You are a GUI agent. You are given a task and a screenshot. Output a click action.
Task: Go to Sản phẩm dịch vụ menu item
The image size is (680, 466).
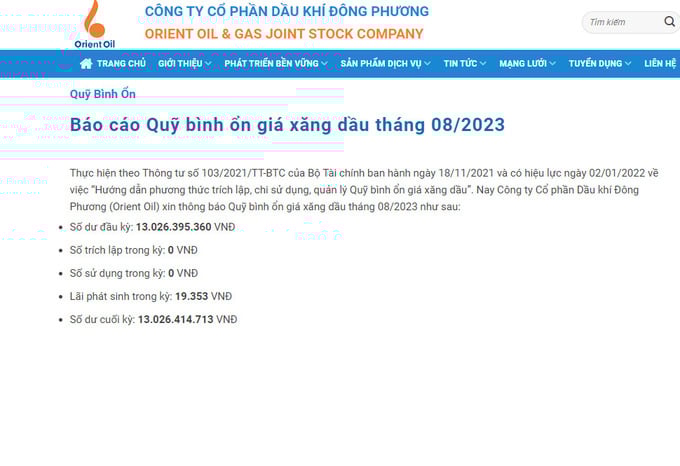coord(380,63)
